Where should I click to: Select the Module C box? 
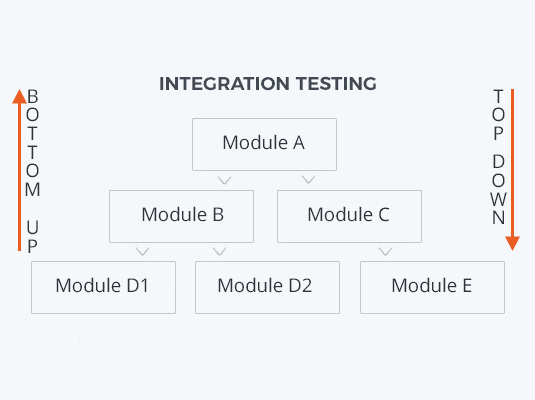349,216
